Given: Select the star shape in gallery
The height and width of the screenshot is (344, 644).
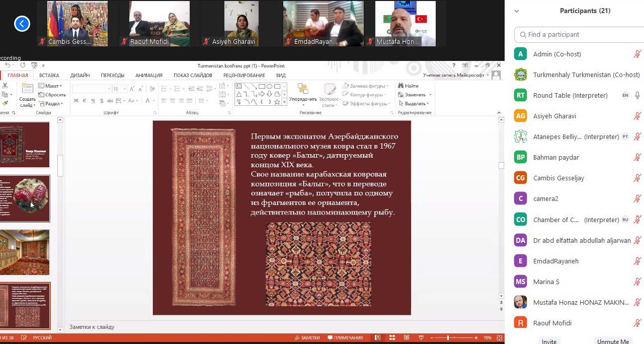Looking at the screenshot, I should pyautogui.click(x=277, y=102).
